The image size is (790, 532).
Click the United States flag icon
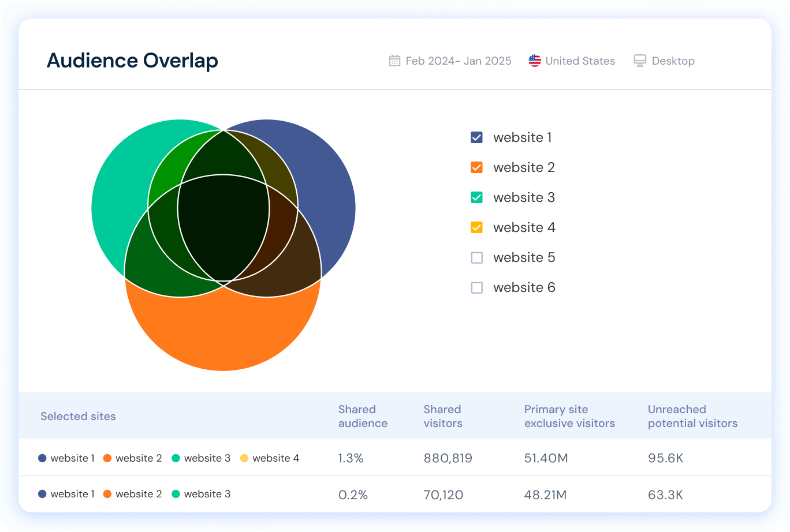coord(535,60)
